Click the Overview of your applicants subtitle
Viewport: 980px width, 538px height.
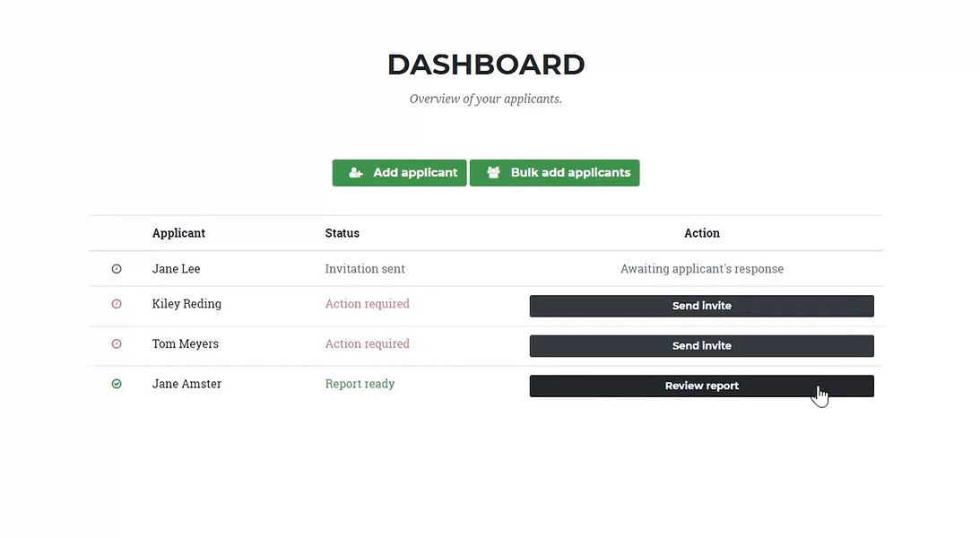coord(486,99)
